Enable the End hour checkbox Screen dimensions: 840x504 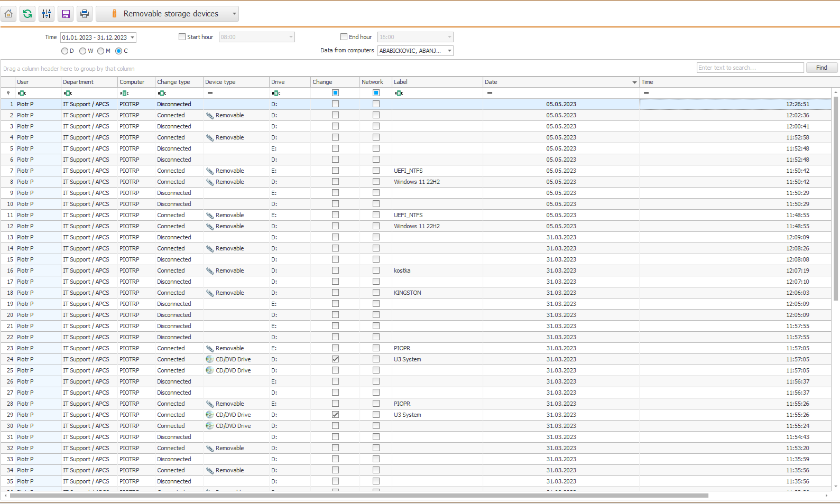pyautogui.click(x=344, y=37)
